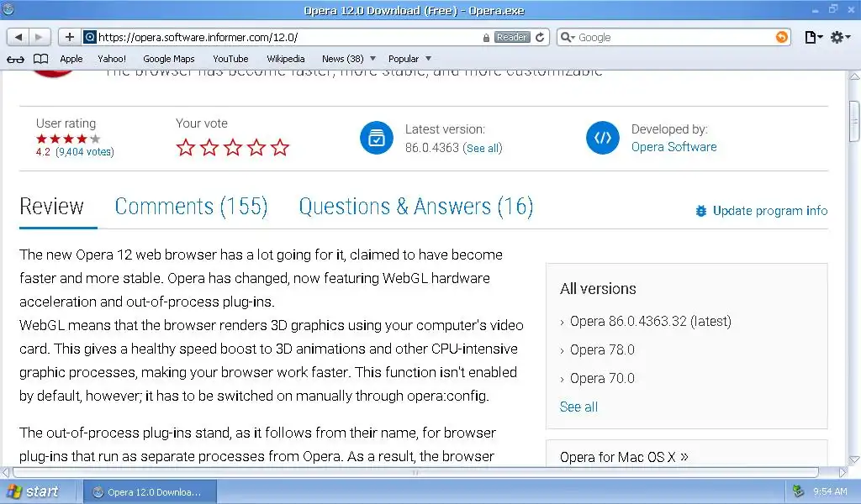
Task: Open the settings gear menu
Action: (840, 37)
